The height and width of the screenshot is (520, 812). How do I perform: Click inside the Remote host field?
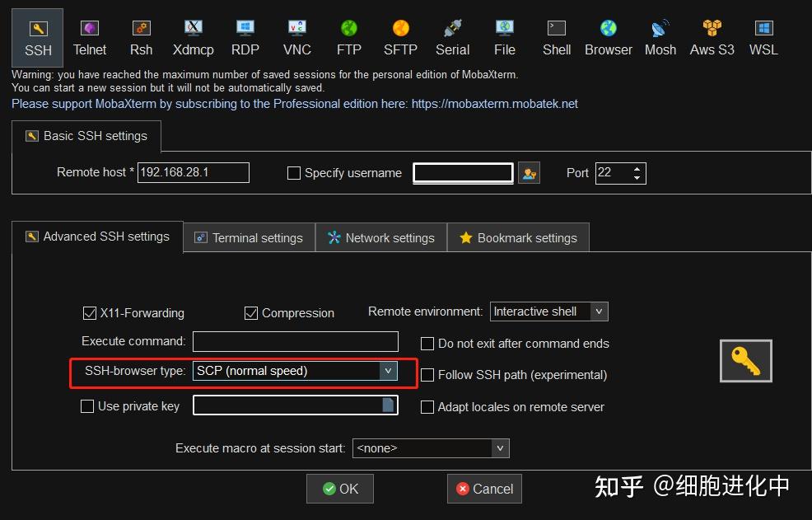193,173
